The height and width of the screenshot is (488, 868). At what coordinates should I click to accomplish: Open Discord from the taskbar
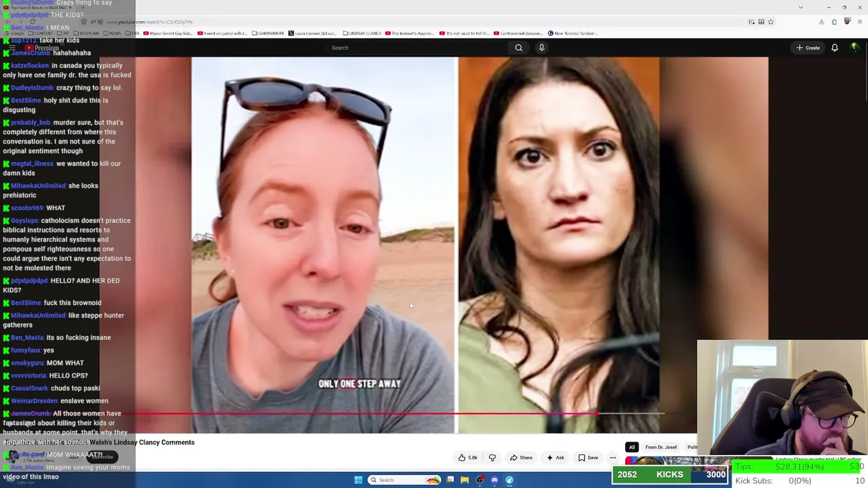[494, 480]
